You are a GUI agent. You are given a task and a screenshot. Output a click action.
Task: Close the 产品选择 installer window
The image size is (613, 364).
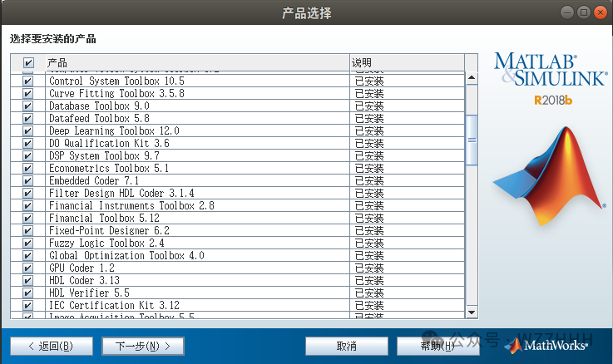pos(601,12)
